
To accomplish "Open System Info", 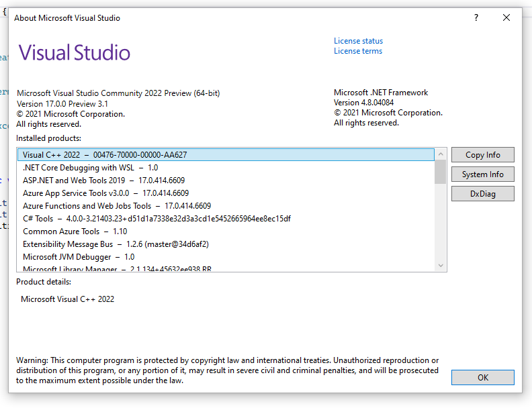I will click(x=482, y=174).
